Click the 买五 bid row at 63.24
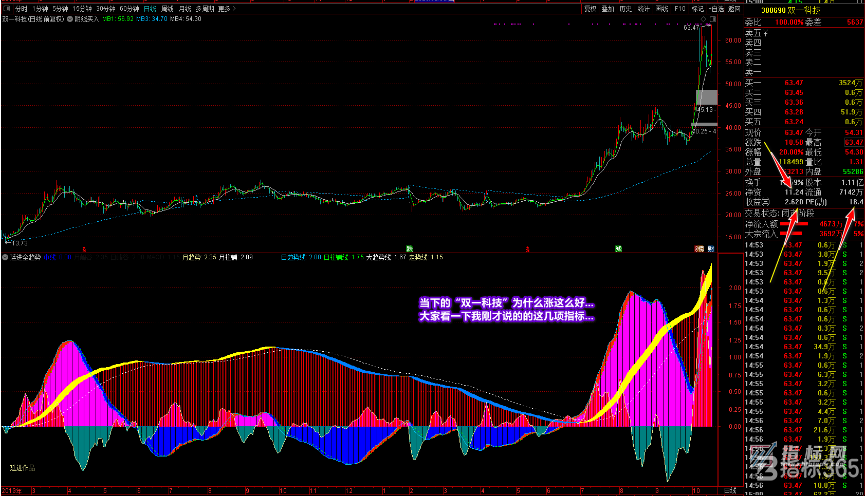 [805, 122]
